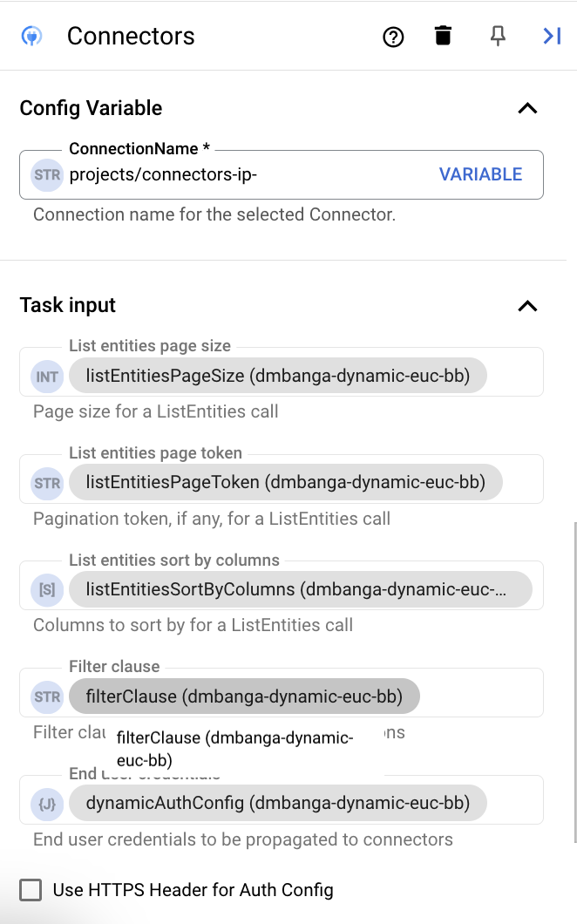Collapse the Config Variable section

tap(527, 108)
